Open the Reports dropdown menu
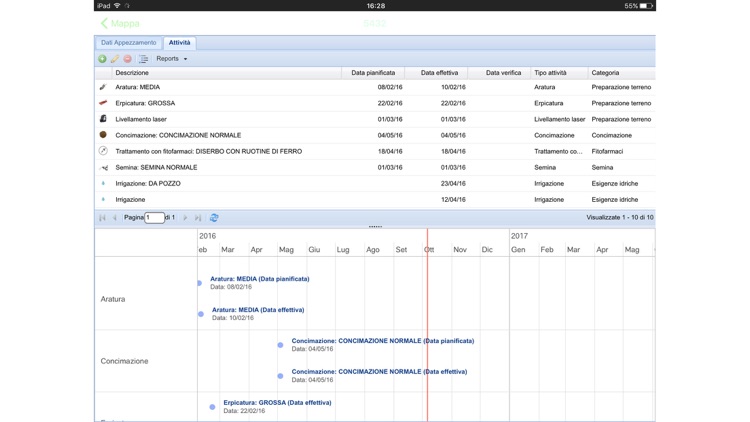Screen dimensions: 750x422 [x=171, y=59]
